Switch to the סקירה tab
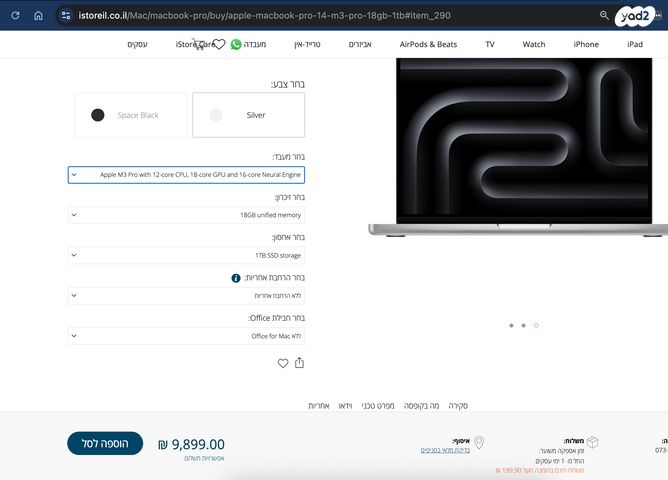 [458, 405]
